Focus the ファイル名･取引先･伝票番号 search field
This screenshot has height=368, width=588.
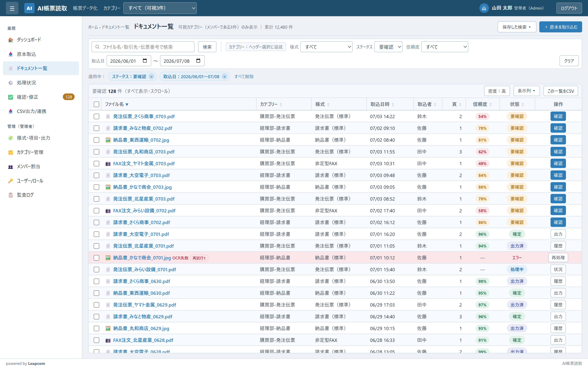coord(143,47)
